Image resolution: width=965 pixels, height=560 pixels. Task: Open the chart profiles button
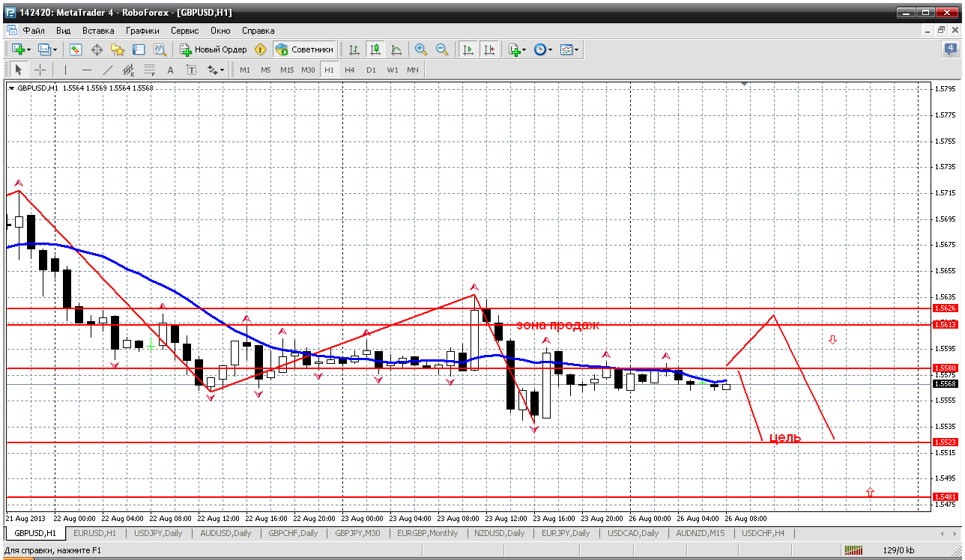tap(47, 49)
